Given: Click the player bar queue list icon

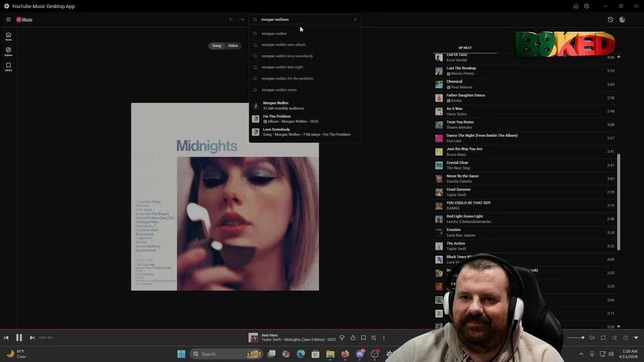Looking at the screenshot, I should [x=373, y=338].
